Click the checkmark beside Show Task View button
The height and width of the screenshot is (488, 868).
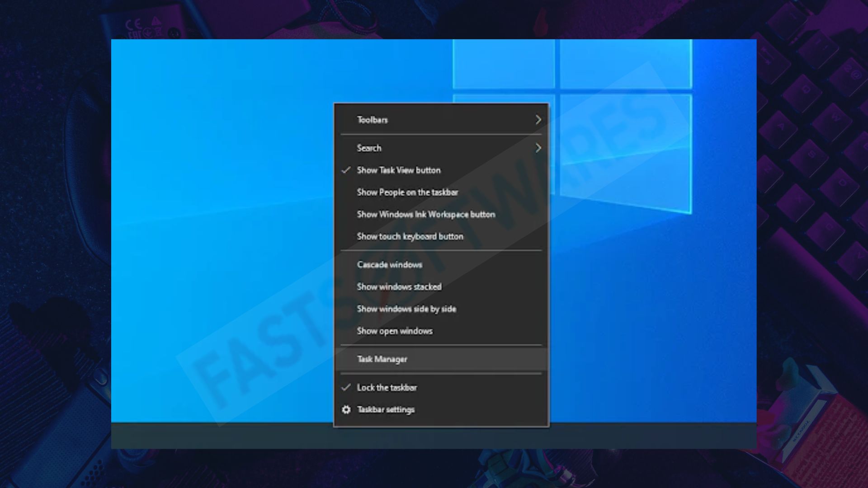[346, 170]
